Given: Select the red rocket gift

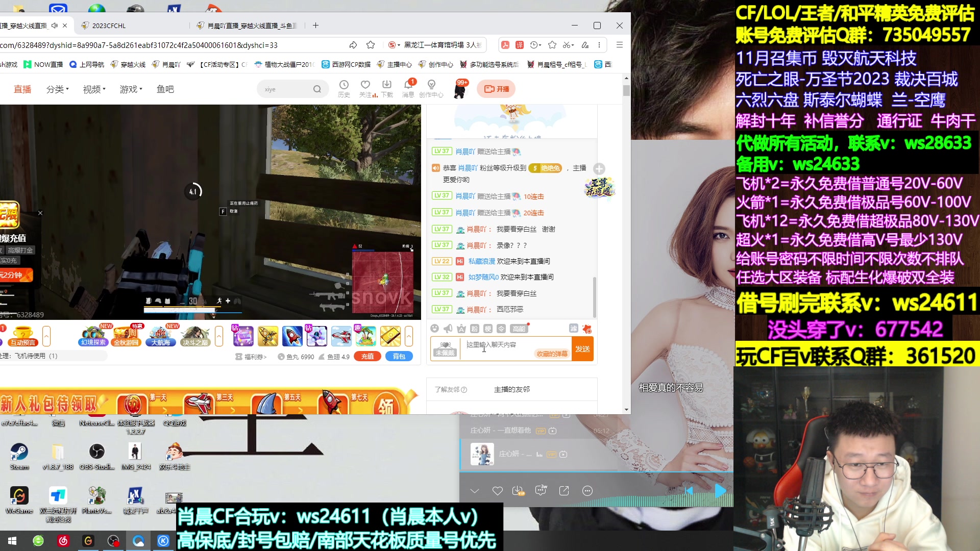Looking at the screenshot, I should point(292,336).
